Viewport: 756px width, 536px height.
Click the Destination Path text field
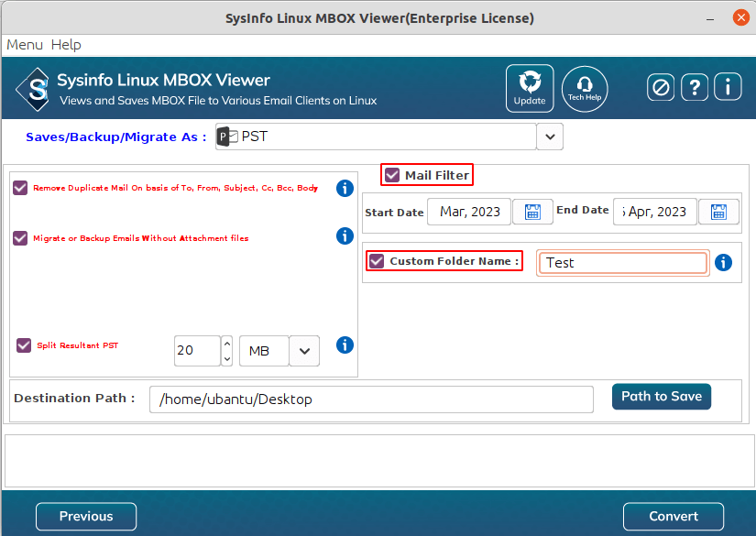click(x=371, y=399)
